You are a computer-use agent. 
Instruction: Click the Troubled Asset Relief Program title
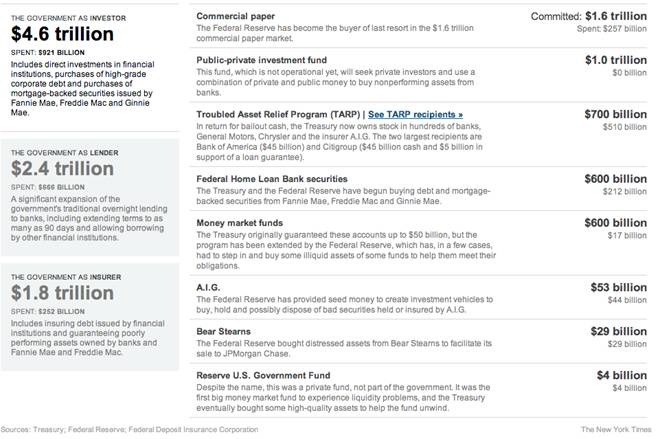pyautogui.click(x=275, y=115)
